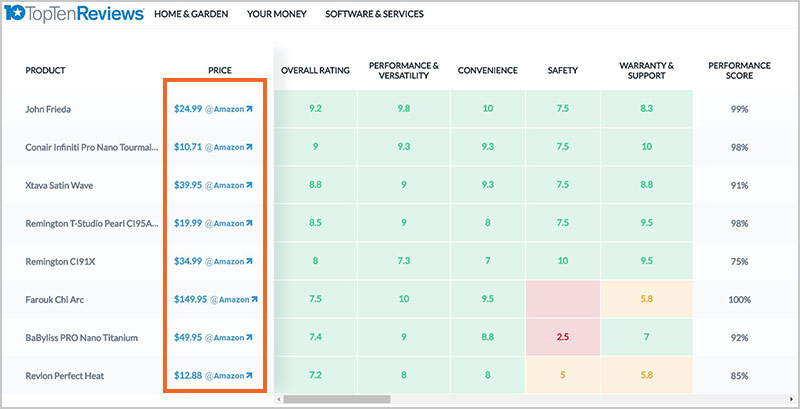Image resolution: width=800 pixels, height=409 pixels.
Task: Click BaByliss convenience score 8.8
Action: tap(488, 338)
